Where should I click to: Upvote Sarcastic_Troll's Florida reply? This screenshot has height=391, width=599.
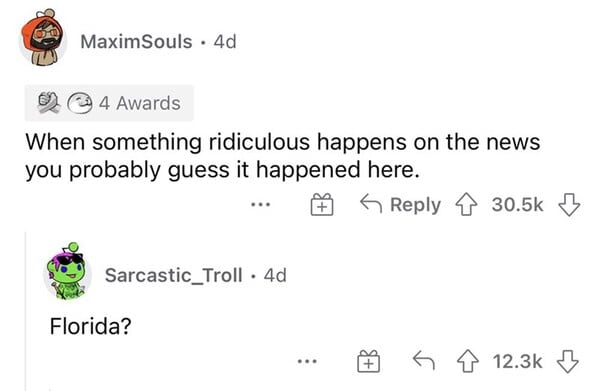[468, 361]
